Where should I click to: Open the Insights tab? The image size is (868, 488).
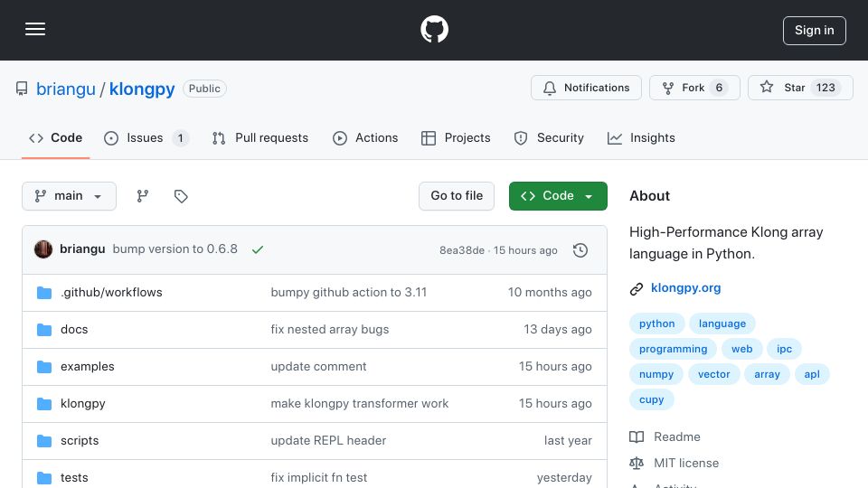click(x=641, y=137)
